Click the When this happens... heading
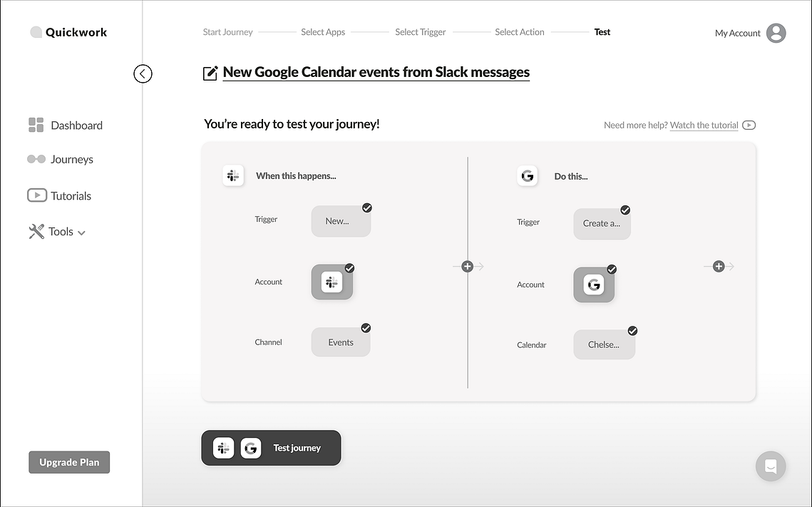 [x=297, y=176]
